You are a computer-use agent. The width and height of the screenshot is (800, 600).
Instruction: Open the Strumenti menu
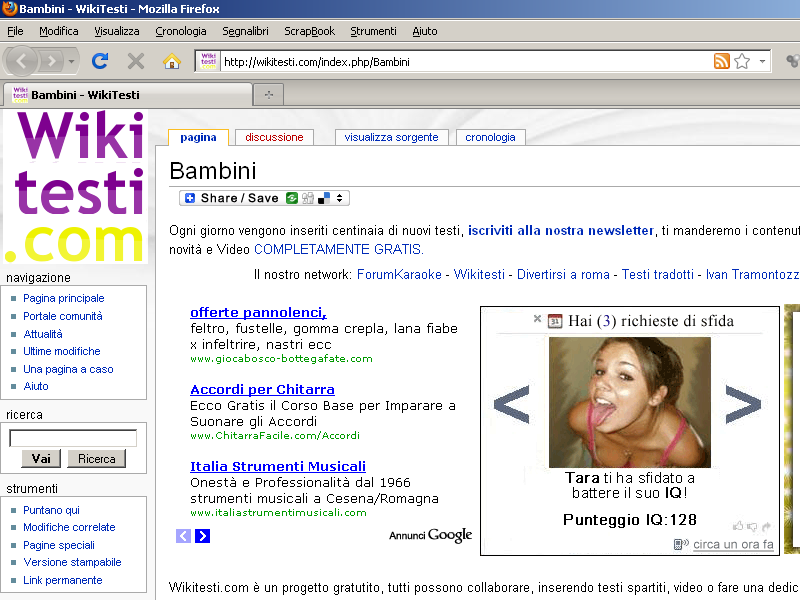[373, 31]
